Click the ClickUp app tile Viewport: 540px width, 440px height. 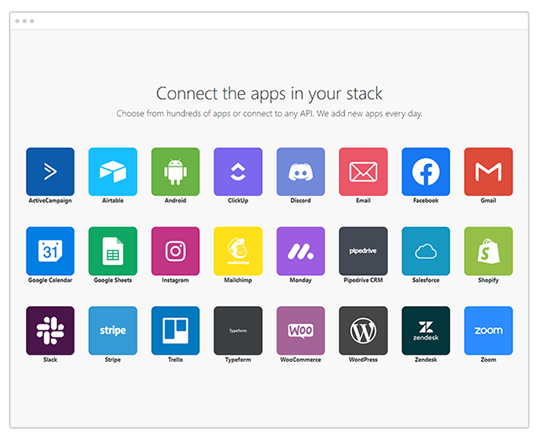click(238, 172)
